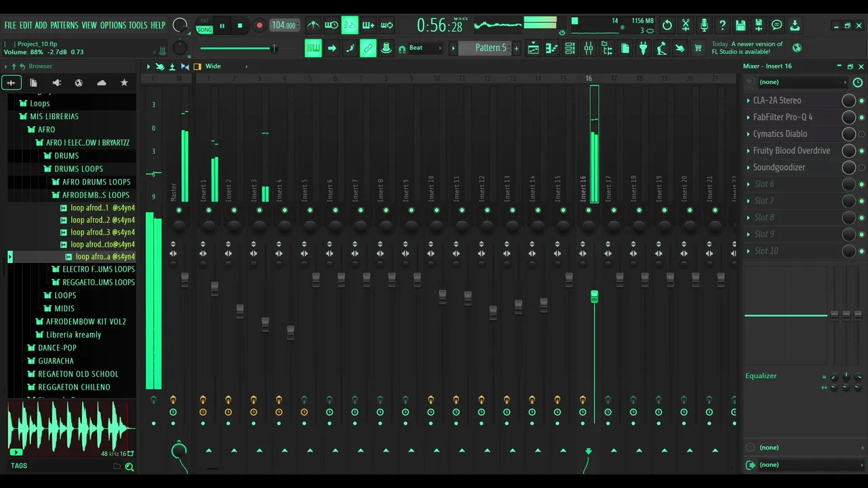Select the browser globe online tab icon

click(79, 83)
